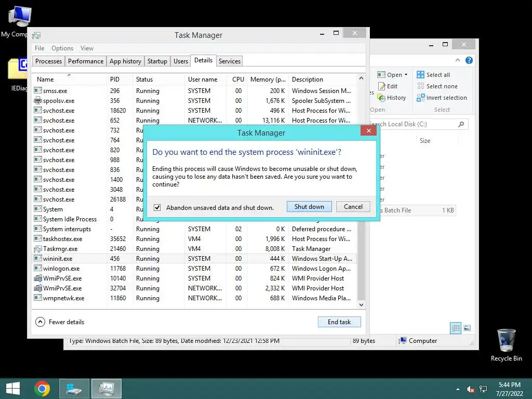Select svchost.exe icon with PID 18620

(38, 110)
